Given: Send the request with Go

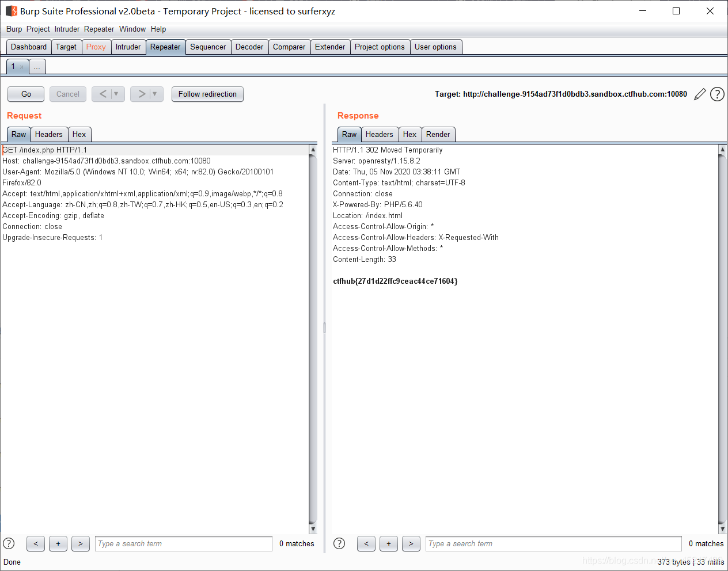Looking at the screenshot, I should click(26, 94).
